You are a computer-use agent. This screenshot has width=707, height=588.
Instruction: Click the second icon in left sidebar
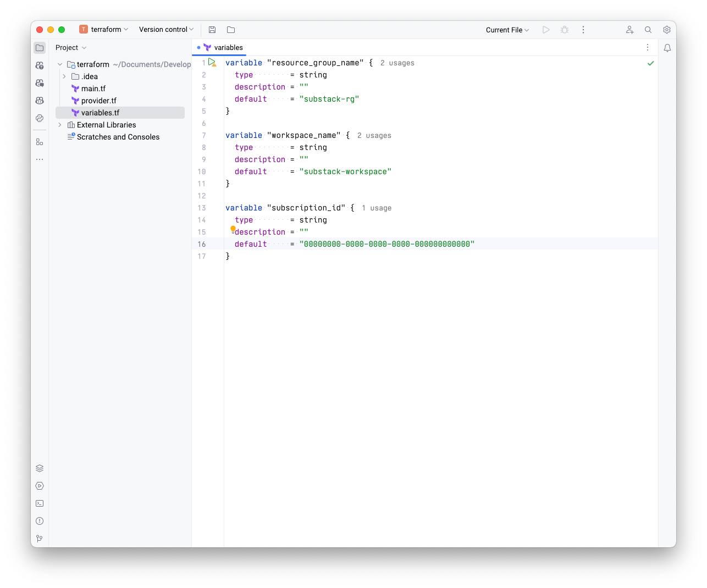pyautogui.click(x=40, y=65)
